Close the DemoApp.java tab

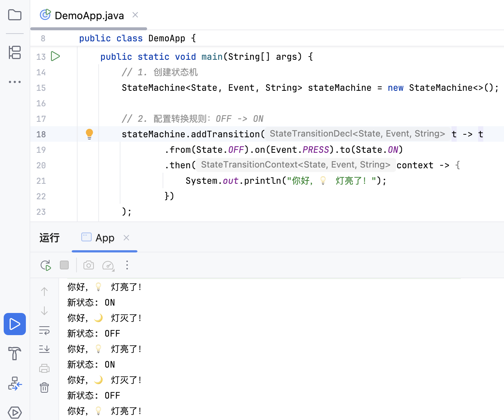pyautogui.click(x=135, y=15)
